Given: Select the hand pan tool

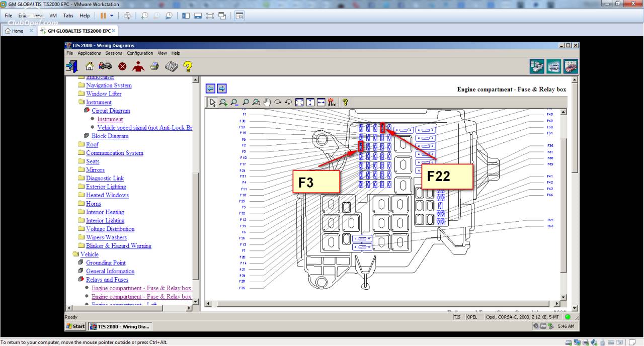Looking at the screenshot, I should pyautogui.click(x=267, y=102).
